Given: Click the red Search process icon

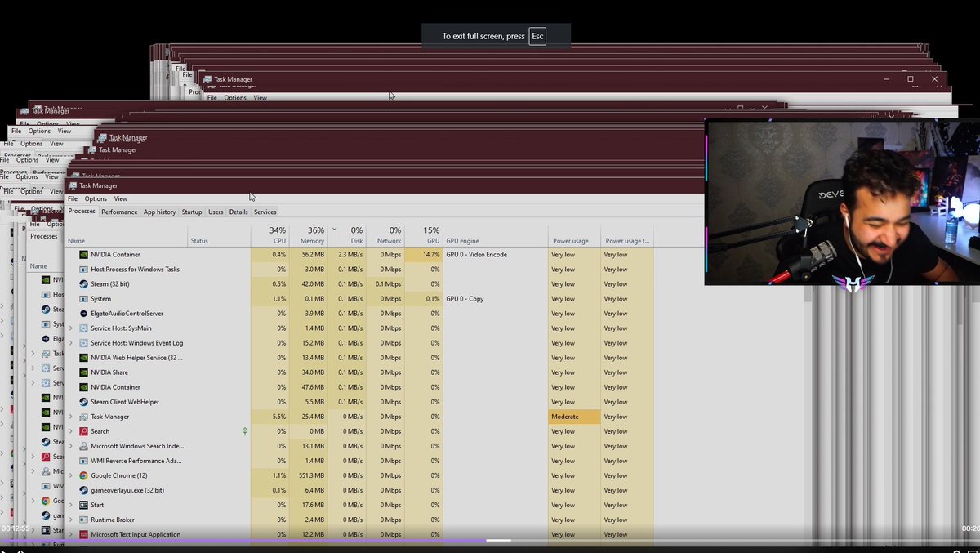Looking at the screenshot, I should [83, 431].
